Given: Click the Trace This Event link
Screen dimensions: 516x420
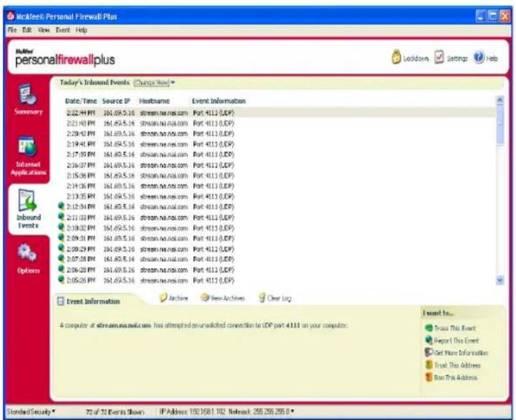Looking at the screenshot, I should click(455, 328).
